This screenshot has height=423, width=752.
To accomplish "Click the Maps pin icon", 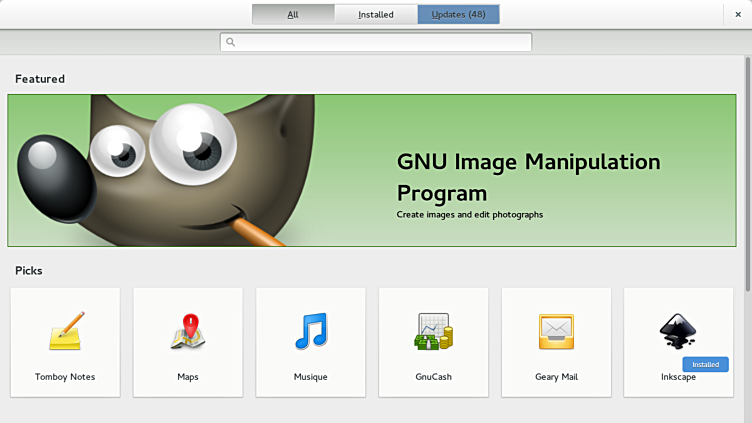I will pyautogui.click(x=188, y=332).
